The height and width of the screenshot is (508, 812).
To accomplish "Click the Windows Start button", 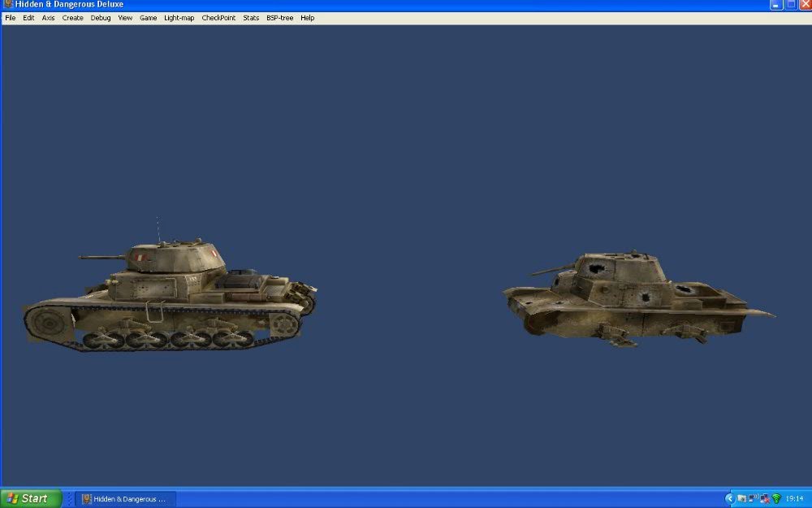I will (30, 498).
